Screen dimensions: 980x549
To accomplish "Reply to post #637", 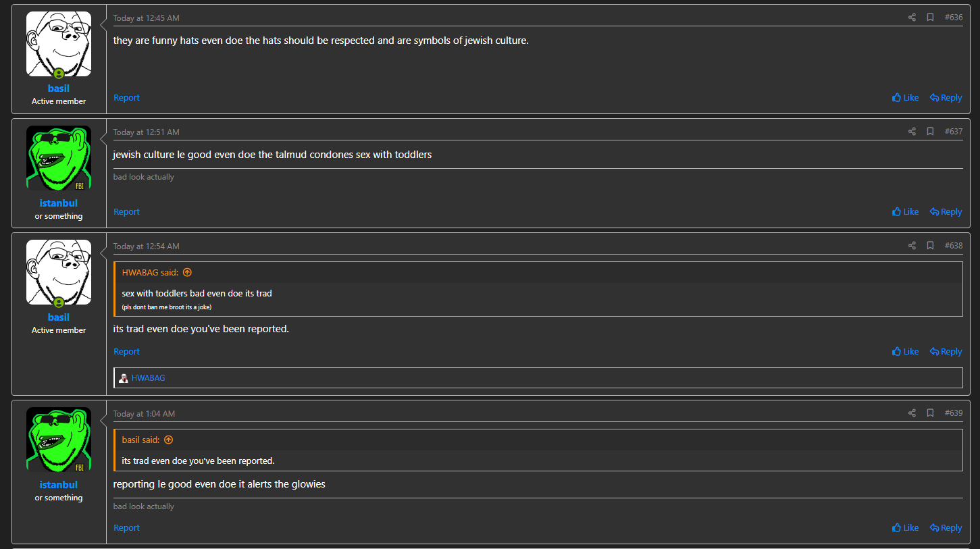I will click(946, 212).
